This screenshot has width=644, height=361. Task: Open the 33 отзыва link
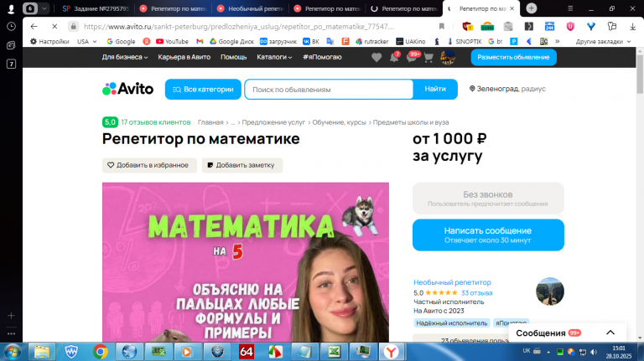[476, 293]
